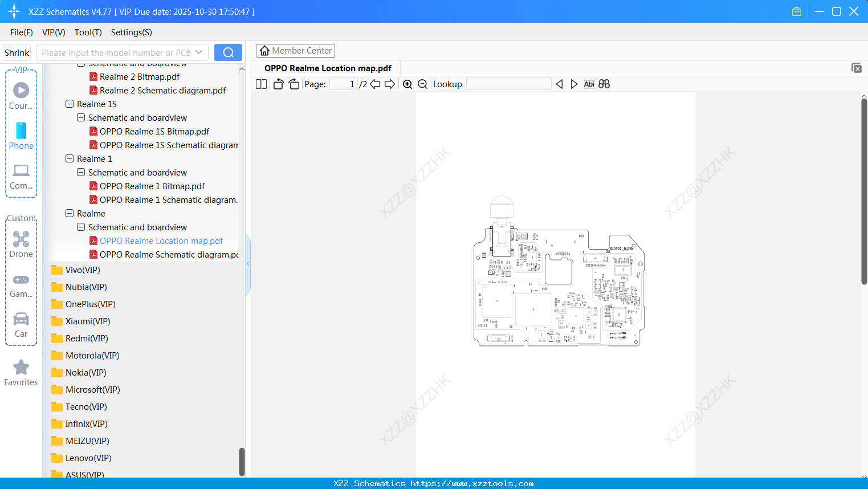Open OPPO Realme 1S Bitmap.pdf
The height and width of the screenshot is (489, 868).
tap(149, 132)
